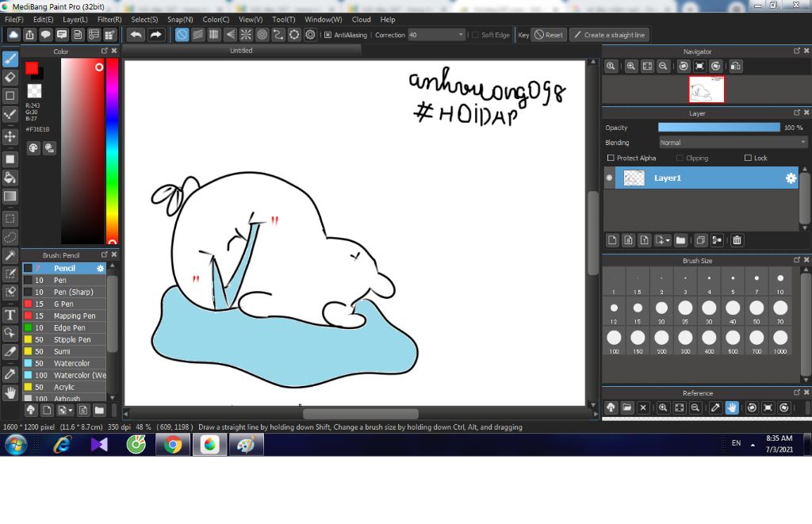
Task: Click the layer Opacity slider bar
Action: pyautogui.click(x=718, y=128)
